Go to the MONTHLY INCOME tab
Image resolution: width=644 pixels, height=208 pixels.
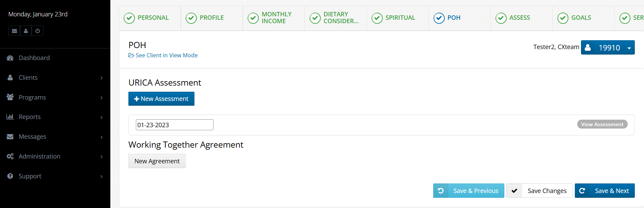[x=276, y=18]
